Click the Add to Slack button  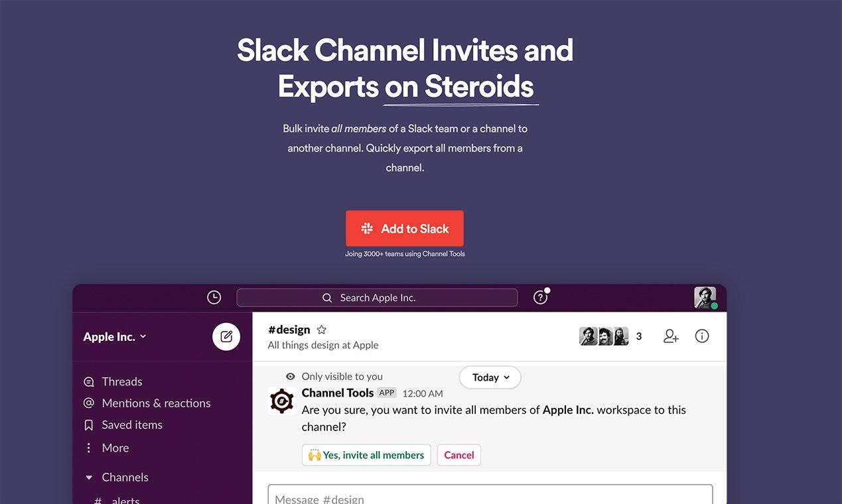(405, 229)
